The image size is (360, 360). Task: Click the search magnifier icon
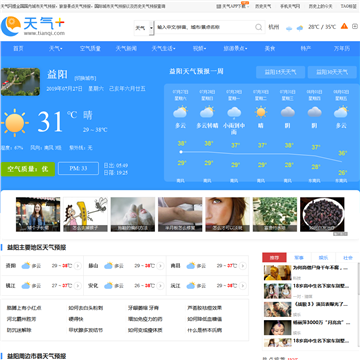coord(259,27)
